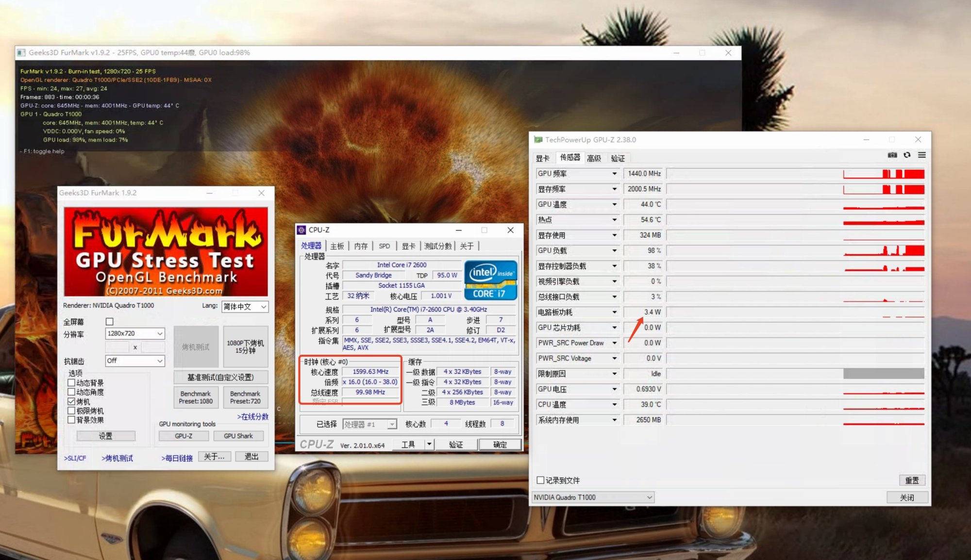The width and height of the screenshot is (971, 560).
Task: Click the GPU-Z screenshot camera icon
Action: tap(892, 155)
